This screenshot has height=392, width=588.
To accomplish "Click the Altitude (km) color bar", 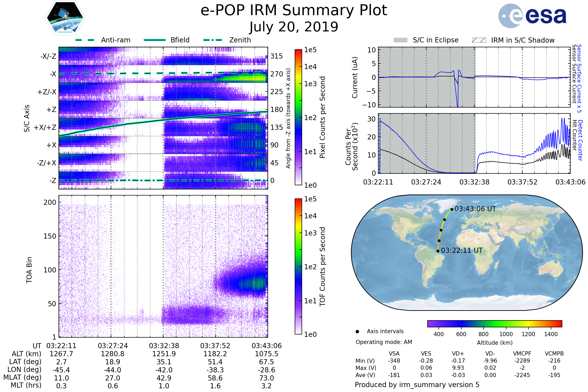I will coord(494,323).
